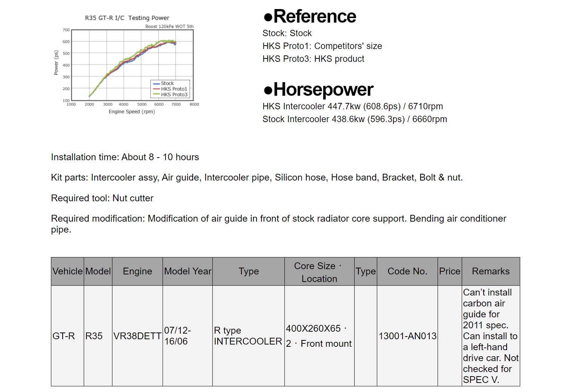Click the VR38DETT engine cell

click(x=137, y=336)
